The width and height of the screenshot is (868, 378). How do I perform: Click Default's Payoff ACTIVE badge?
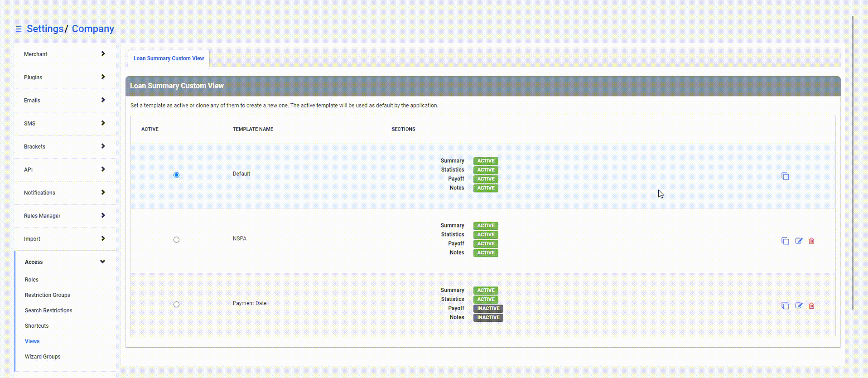486,179
